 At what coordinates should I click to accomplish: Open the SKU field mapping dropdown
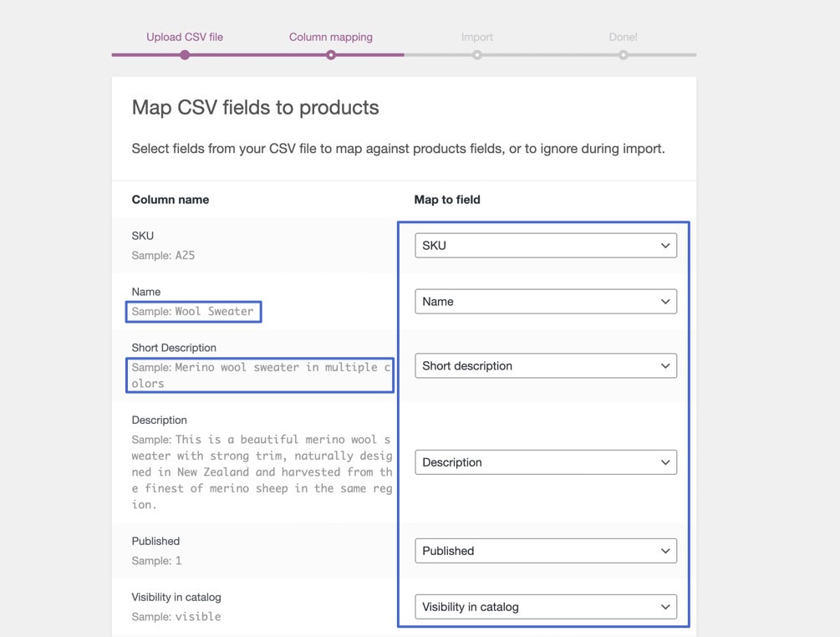pyautogui.click(x=545, y=245)
